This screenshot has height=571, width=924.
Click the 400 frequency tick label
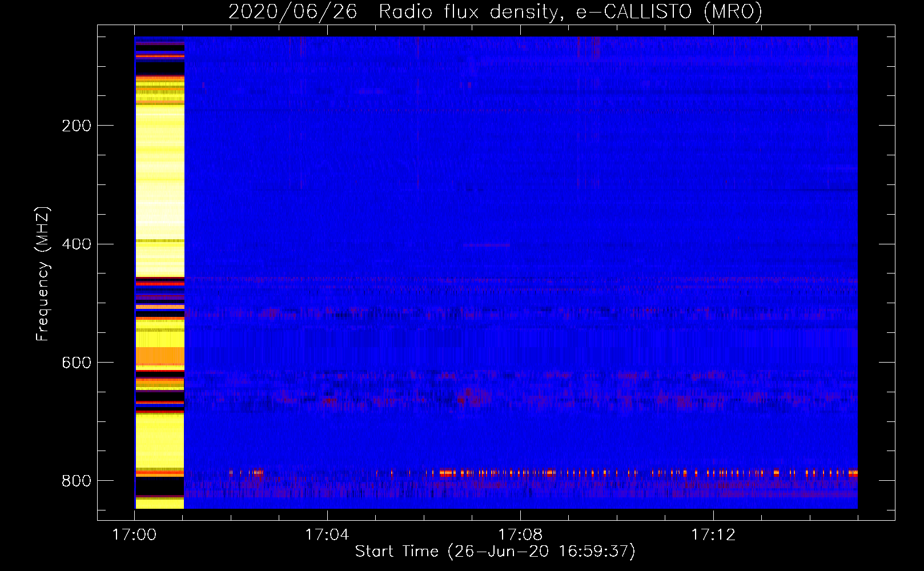pos(77,244)
